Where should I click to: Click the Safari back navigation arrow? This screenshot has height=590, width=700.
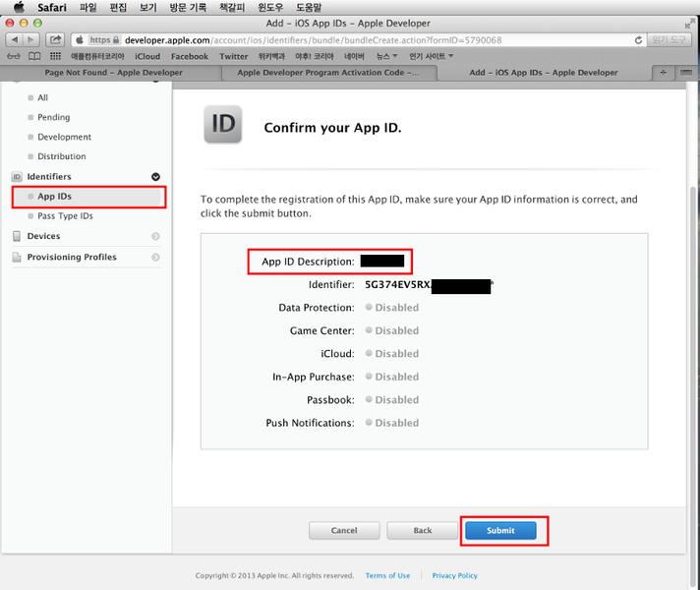[x=15, y=40]
